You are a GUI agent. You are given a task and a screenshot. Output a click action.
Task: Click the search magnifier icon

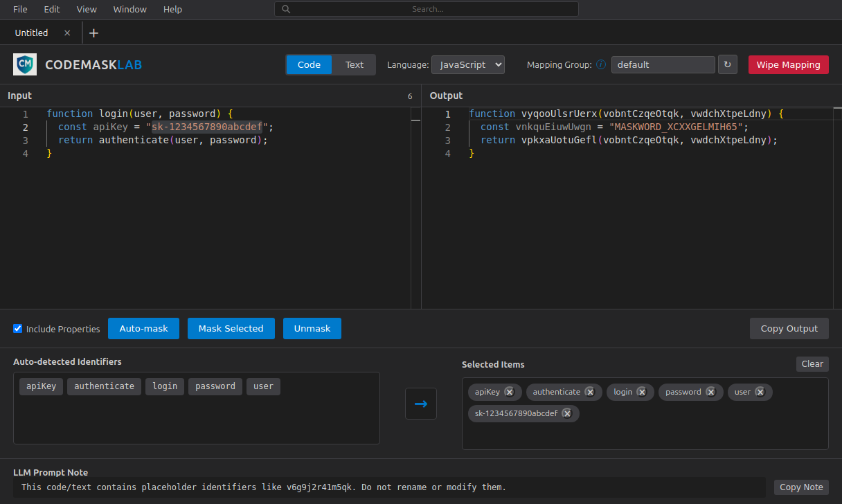(x=285, y=9)
